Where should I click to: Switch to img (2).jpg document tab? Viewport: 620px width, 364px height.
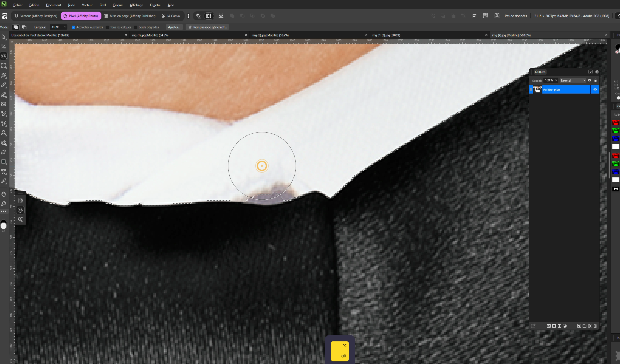click(x=270, y=35)
